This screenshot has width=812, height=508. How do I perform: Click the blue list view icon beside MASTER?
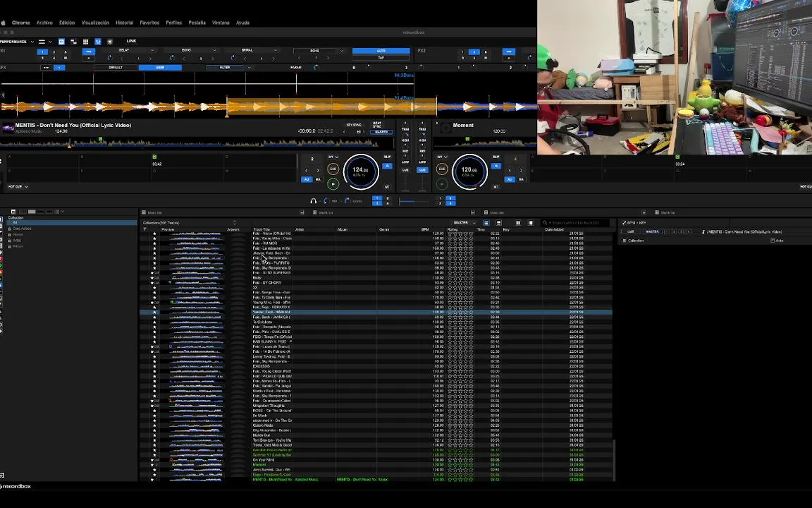pyautogui.click(x=486, y=223)
